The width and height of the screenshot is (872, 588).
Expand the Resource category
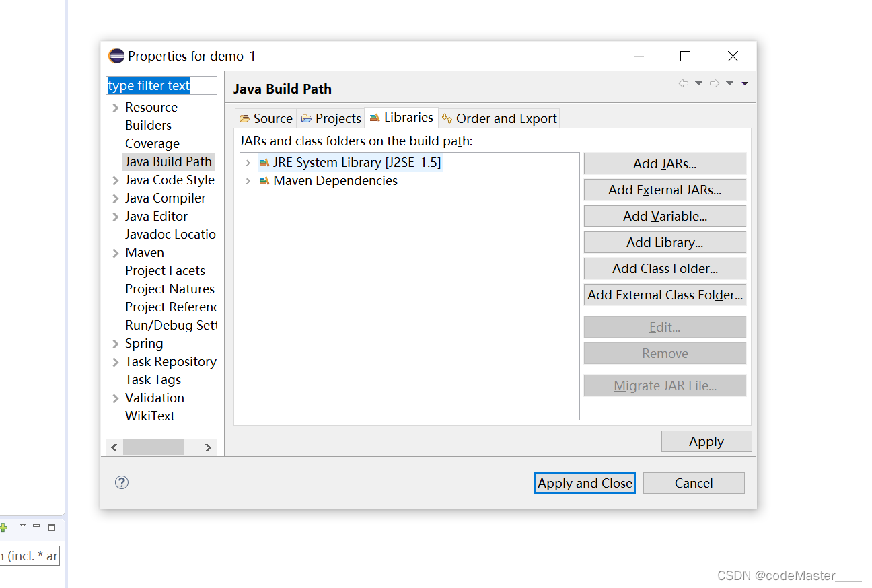116,108
